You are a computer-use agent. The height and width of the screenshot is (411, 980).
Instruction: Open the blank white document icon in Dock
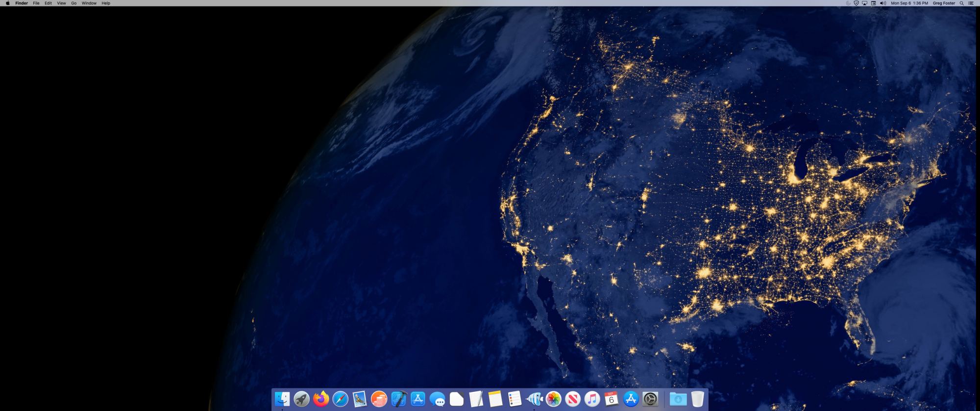point(457,399)
